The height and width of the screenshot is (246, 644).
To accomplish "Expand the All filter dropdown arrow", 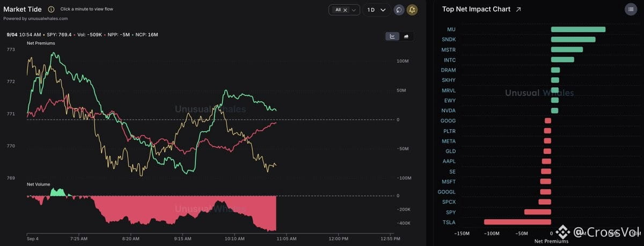I will coord(354,10).
